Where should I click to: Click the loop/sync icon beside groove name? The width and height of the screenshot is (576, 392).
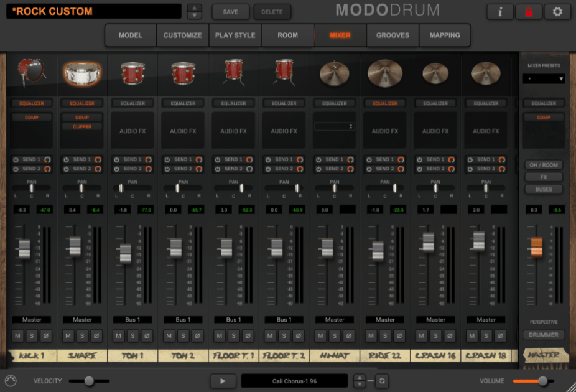(x=382, y=381)
